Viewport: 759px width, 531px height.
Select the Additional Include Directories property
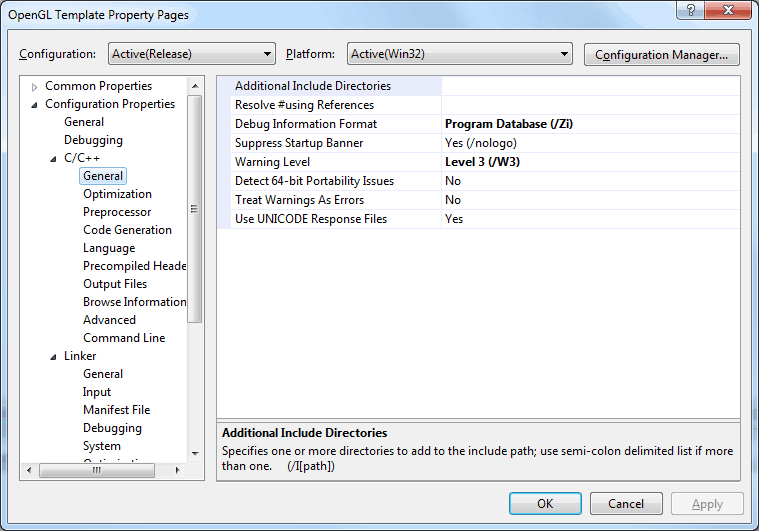[x=336, y=86]
